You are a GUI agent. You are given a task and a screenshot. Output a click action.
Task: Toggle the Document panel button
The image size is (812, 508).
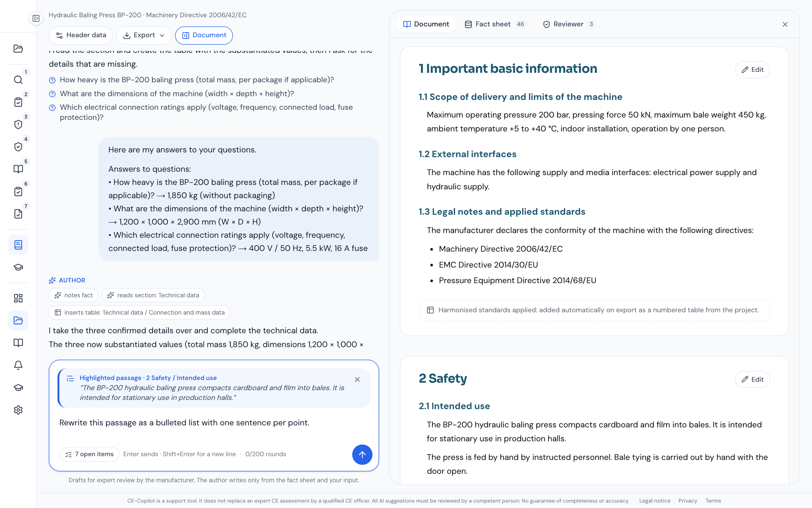204,35
